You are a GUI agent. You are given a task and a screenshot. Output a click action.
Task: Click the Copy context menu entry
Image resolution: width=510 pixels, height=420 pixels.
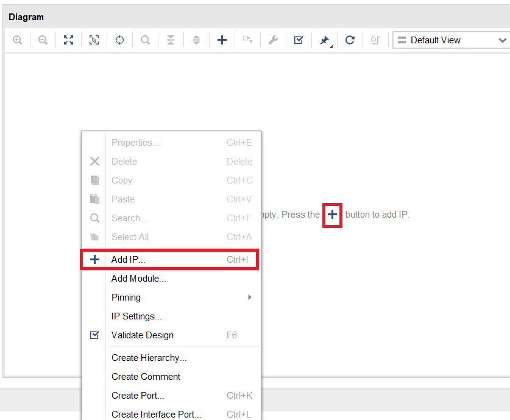coord(172,180)
